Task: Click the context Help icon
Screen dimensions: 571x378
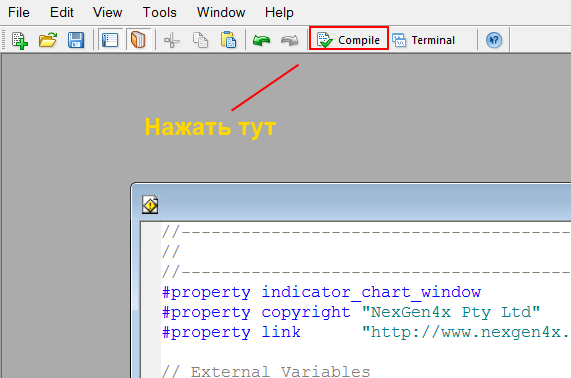Action: pyautogui.click(x=494, y=40)
